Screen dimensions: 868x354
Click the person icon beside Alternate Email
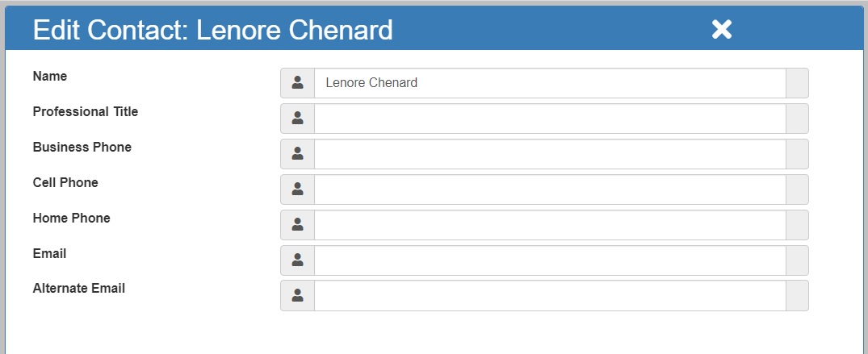298,295
